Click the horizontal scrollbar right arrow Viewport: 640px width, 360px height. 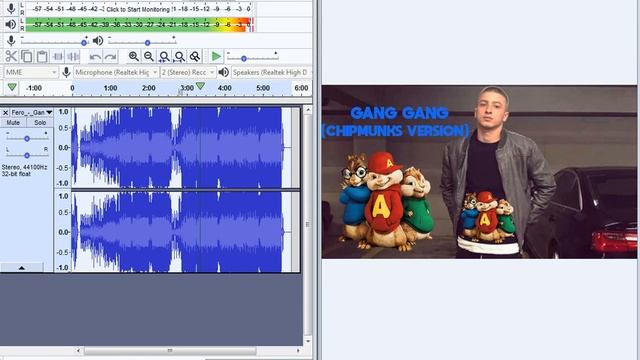pos(298,350)
